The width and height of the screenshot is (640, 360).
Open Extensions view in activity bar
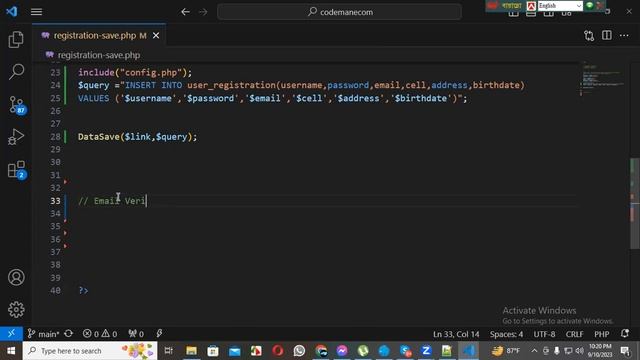[x=17, y=170]
